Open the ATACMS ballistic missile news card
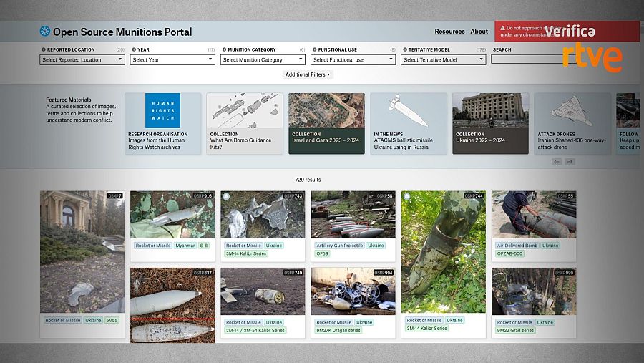The width and height of the screenshot is (644, 363). coord(409,123)
